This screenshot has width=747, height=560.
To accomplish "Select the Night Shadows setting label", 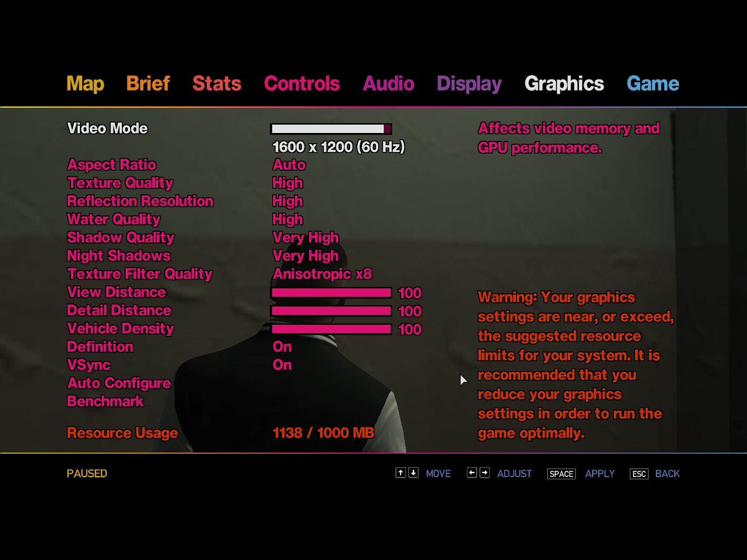I will pos(119,256).
